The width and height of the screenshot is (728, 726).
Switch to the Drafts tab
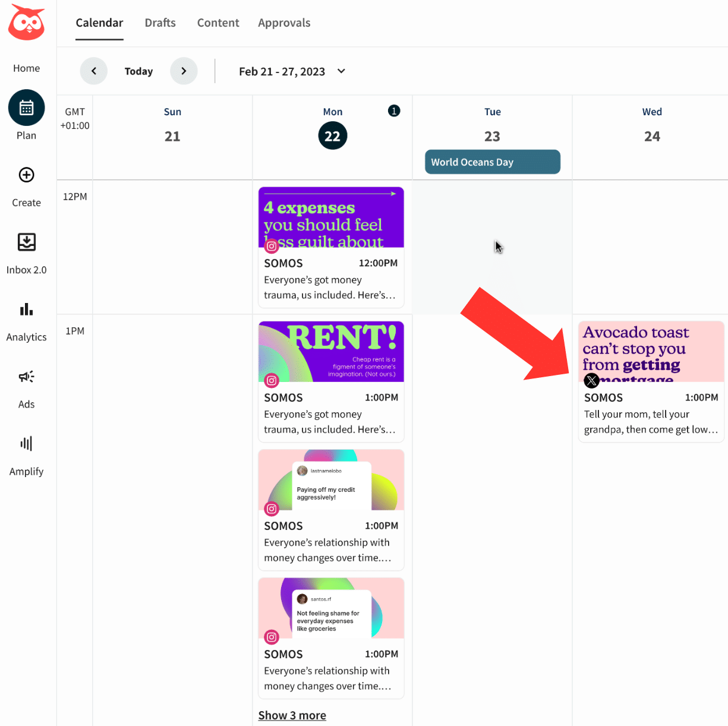coord(160,23)
